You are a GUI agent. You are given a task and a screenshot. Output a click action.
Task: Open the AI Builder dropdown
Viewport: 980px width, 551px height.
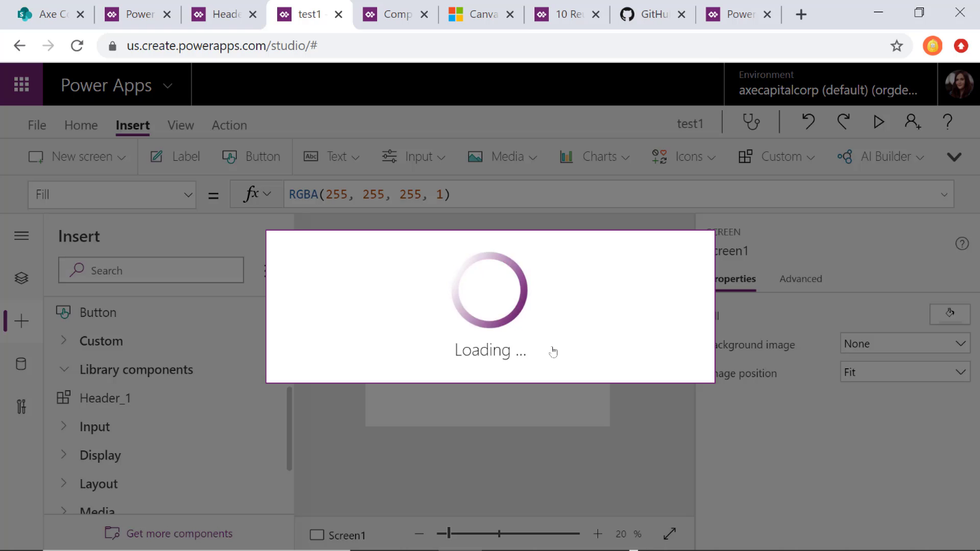tap(880, 157)
